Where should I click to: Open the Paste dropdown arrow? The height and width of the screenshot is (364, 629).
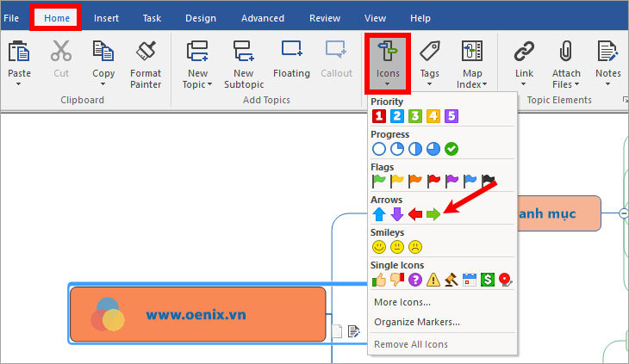point(18,84)
